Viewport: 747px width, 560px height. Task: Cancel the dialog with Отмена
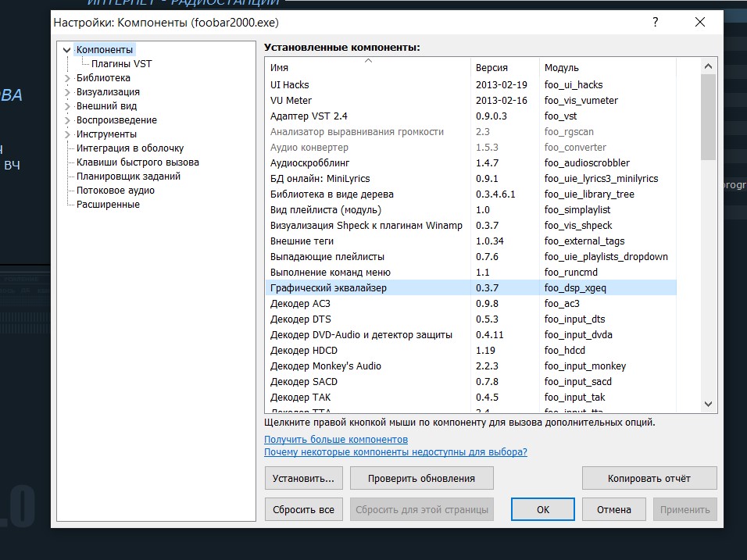614,509
